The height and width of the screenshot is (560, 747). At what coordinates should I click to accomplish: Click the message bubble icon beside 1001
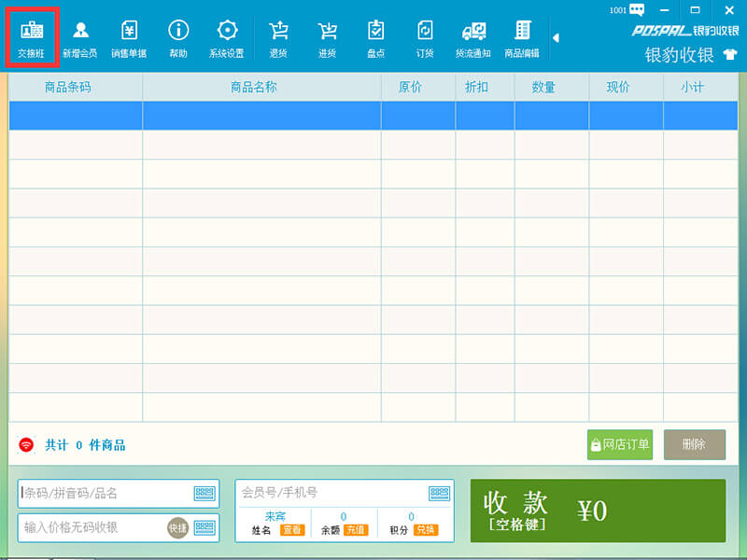pyautogui.click(x=638, y=10)
